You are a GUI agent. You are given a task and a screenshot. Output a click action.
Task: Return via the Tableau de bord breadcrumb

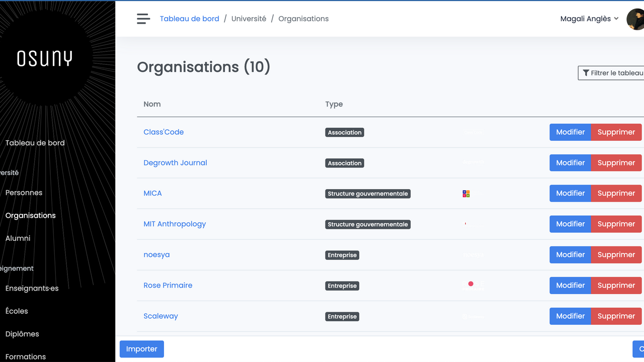190,18
